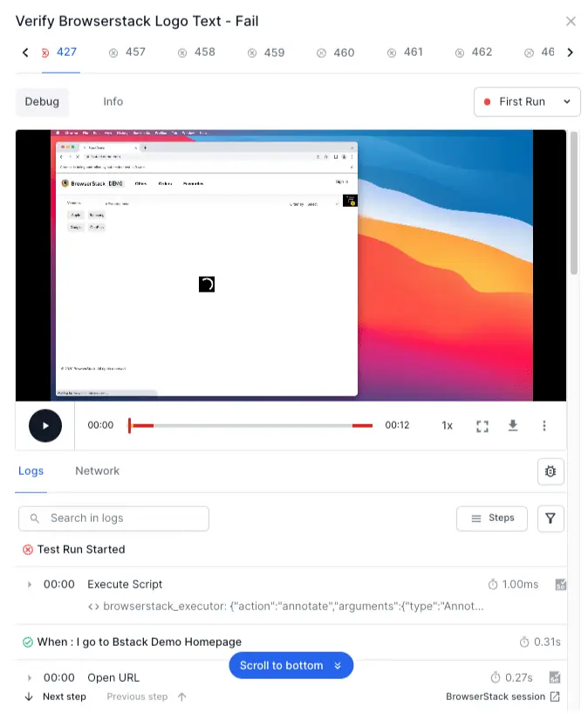
Task: Download the session video
Action: point(513,426)
